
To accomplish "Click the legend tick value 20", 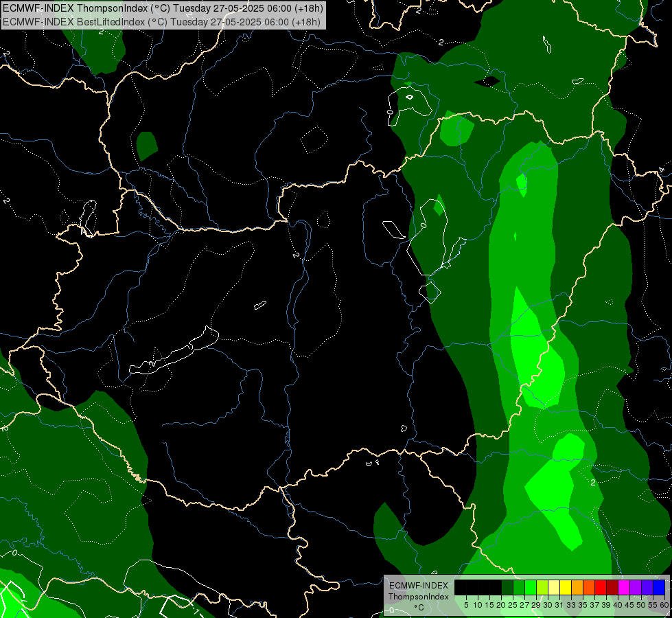I will click(501, 605).
